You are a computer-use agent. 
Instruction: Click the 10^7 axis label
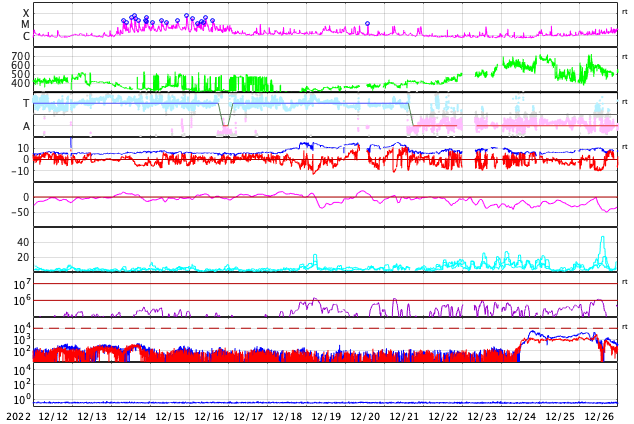tap(22, 285)
